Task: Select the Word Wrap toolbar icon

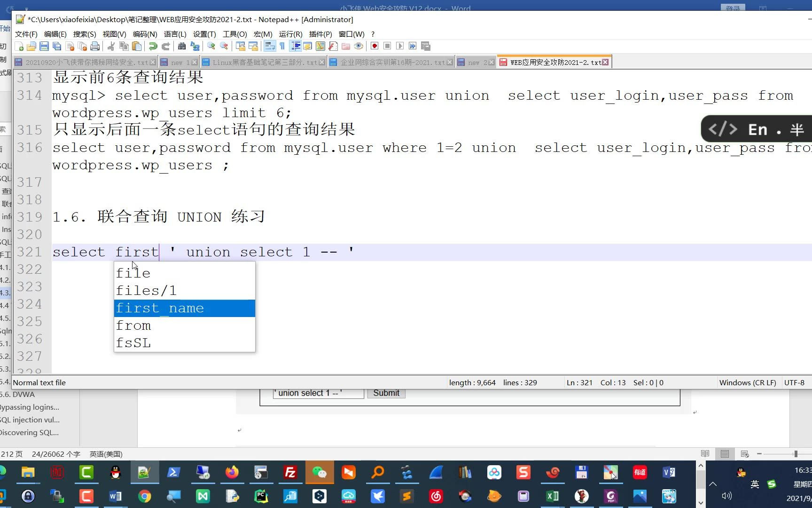Action: click(x=269, y=46)
